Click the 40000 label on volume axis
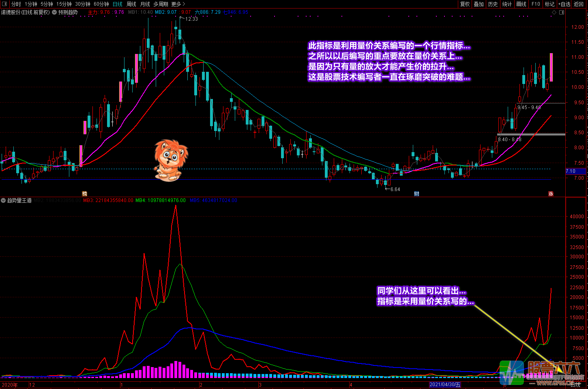588x389 pixels. coord(577,217)
